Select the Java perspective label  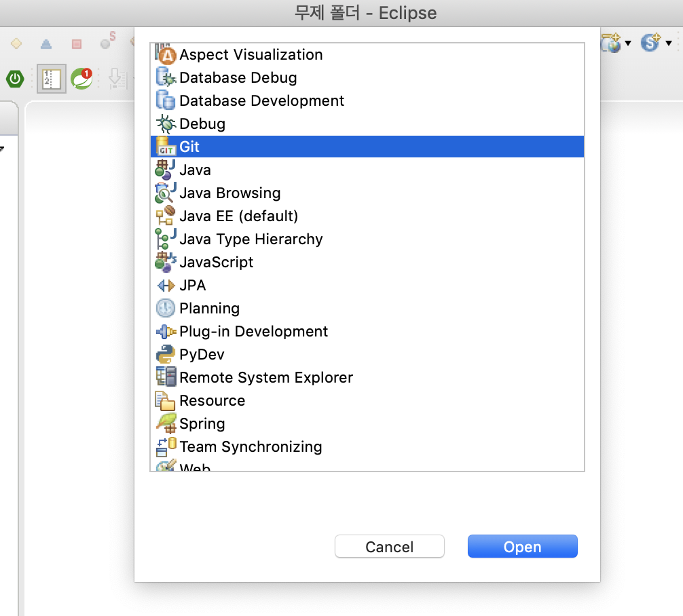click(x=195, y=170)
